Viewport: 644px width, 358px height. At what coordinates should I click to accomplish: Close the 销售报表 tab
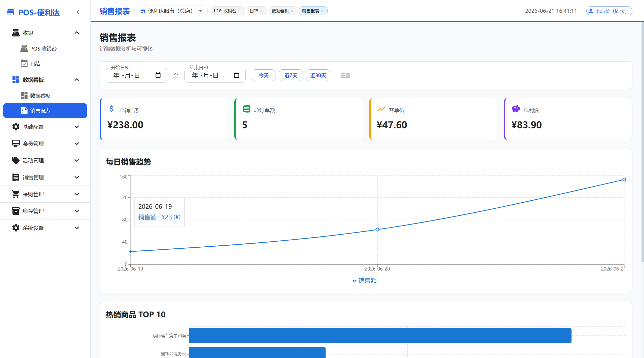click(322, 11)
